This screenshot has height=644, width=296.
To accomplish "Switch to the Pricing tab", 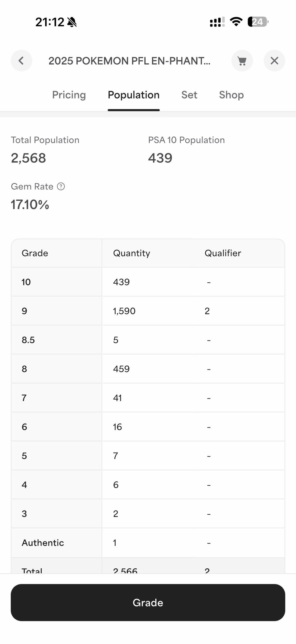I will (x=69, y=95).
